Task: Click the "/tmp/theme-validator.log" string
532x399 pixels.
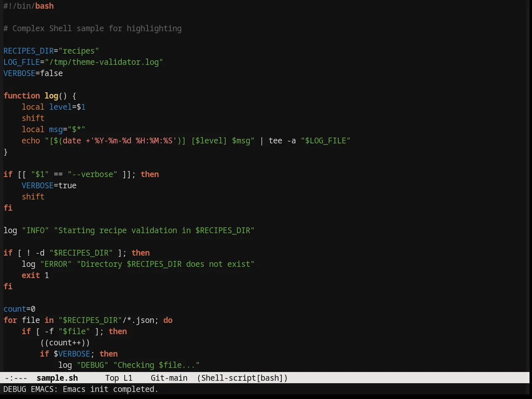Action: point(104,62)
